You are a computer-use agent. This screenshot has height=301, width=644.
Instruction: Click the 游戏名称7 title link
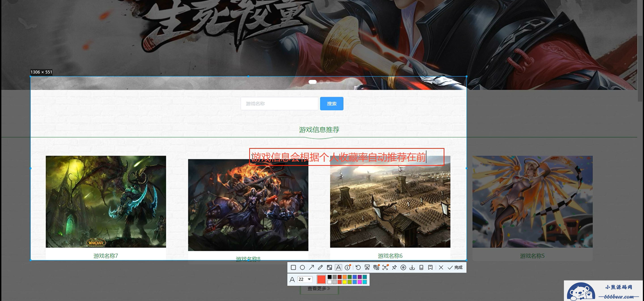[x=106, y=256]
